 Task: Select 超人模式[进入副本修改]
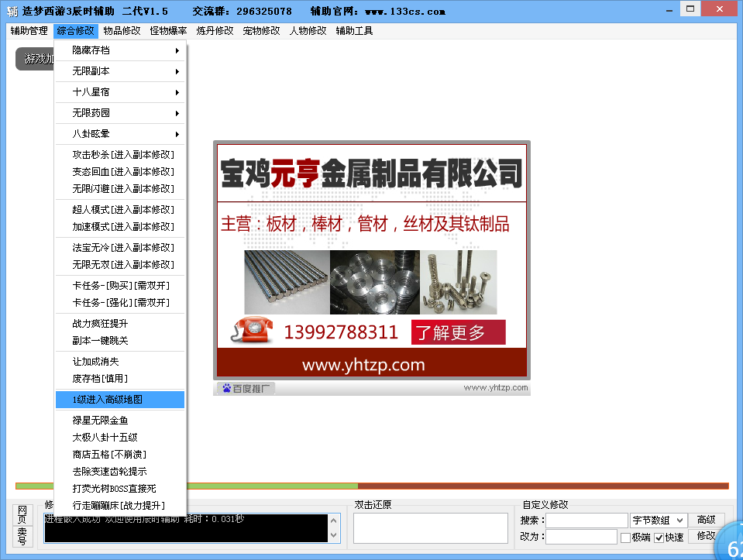(x=120, y=209)
